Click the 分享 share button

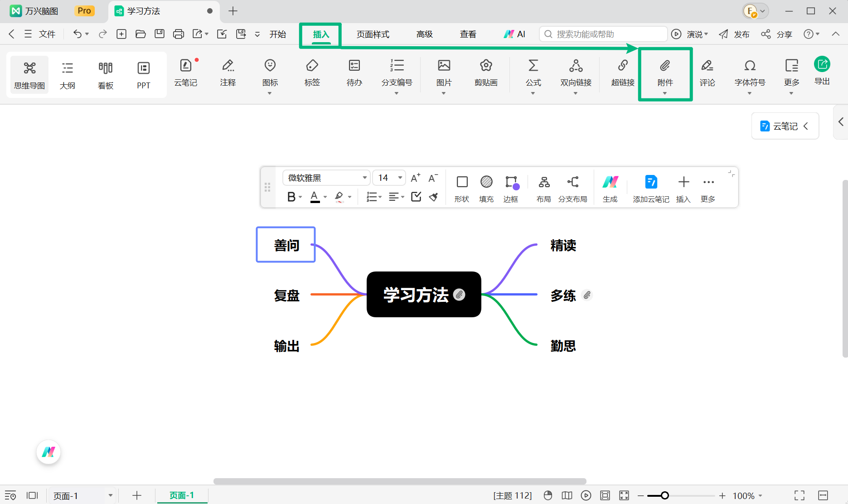[x=776, y=34]
